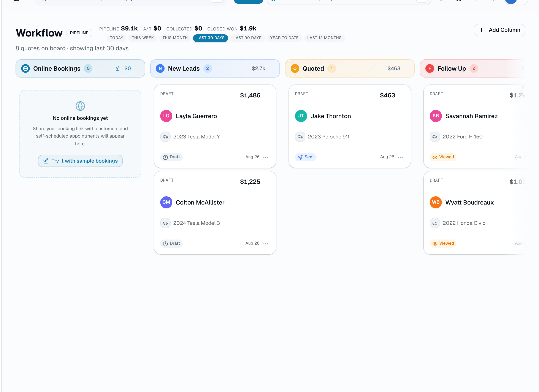Click Jake Thornton's JT avatar
Viewport: 539px width, 392px height.
pyautogui.click(x=301, y=116)
